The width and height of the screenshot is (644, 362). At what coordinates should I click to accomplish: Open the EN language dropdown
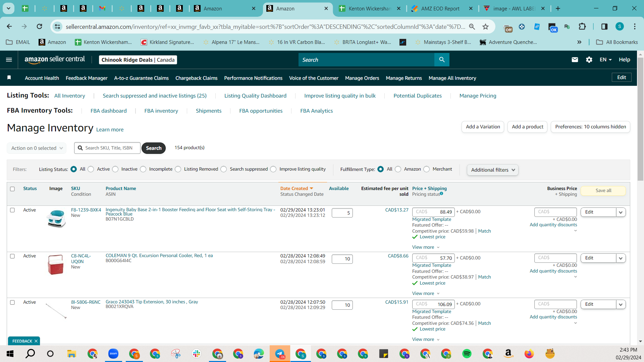tap(606, 60)
